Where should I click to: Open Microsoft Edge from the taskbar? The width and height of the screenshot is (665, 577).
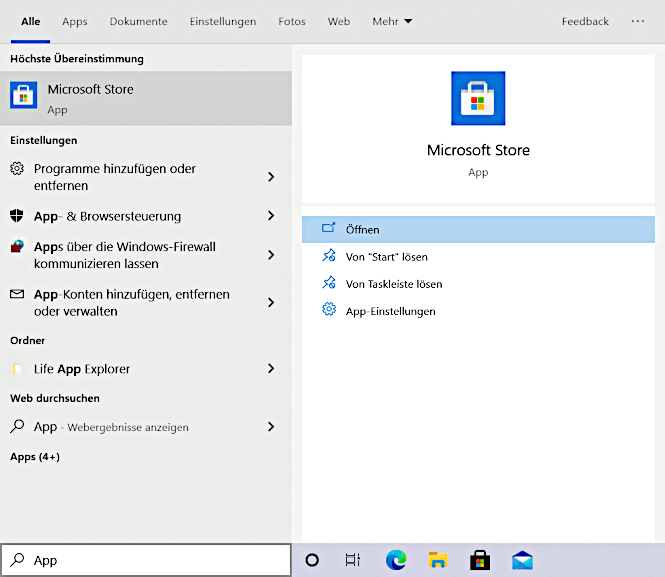(396, 560)
